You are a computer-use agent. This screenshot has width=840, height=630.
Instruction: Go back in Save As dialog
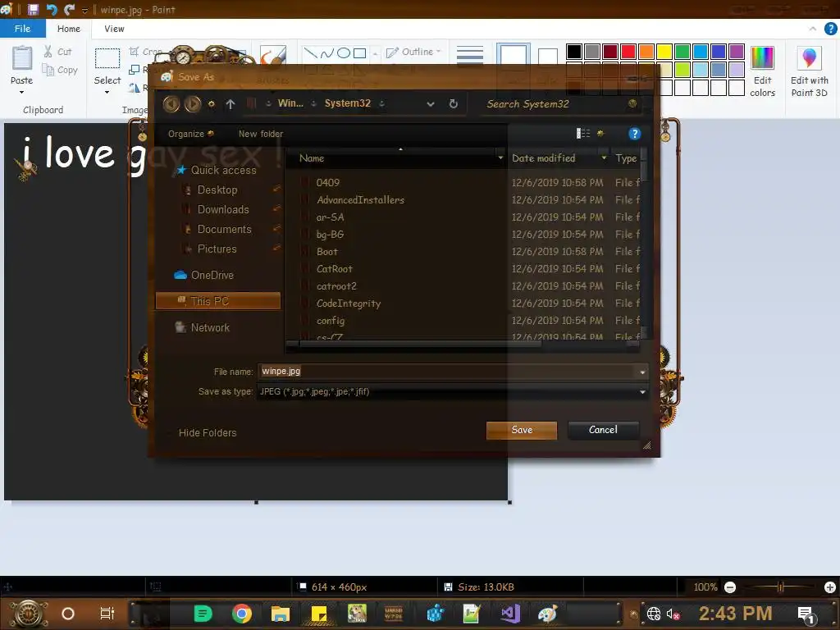171,104
